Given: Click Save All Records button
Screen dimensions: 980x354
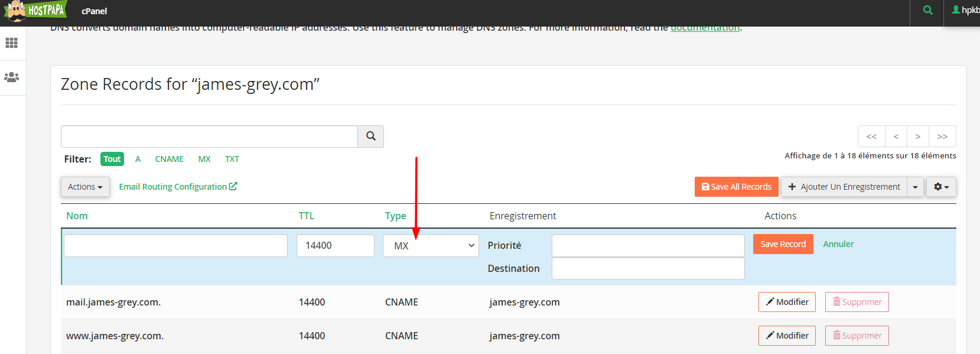Looking at the screenshot, I should (x=737, y=187).
